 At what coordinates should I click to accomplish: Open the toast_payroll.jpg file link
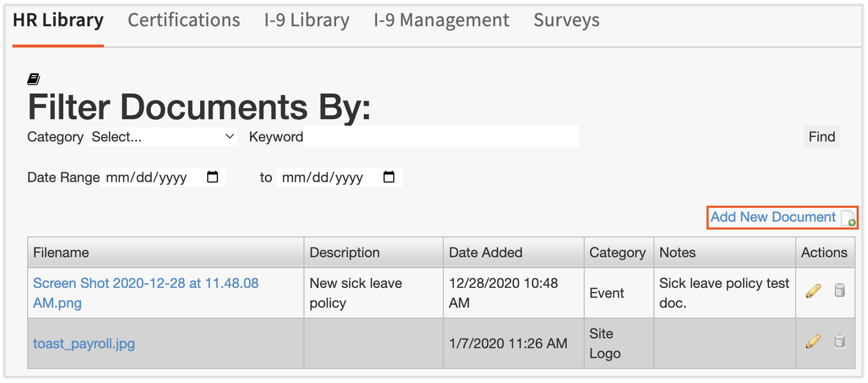(84, 344)
